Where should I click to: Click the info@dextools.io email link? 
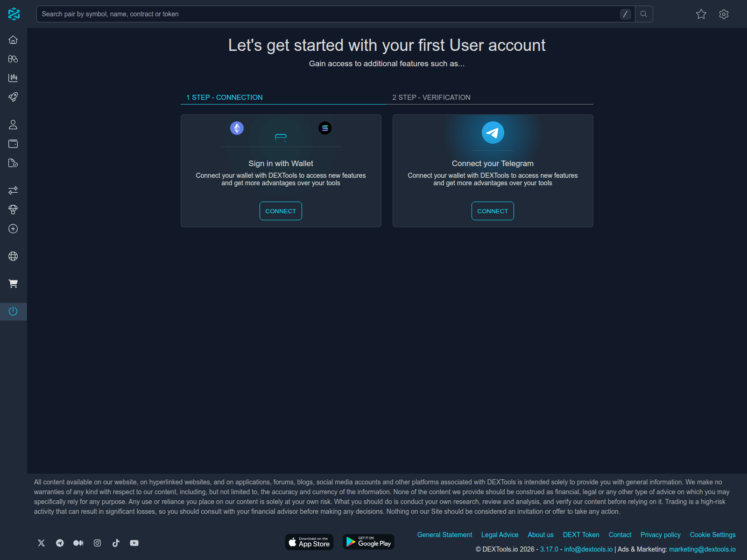(x=588, y=549)
